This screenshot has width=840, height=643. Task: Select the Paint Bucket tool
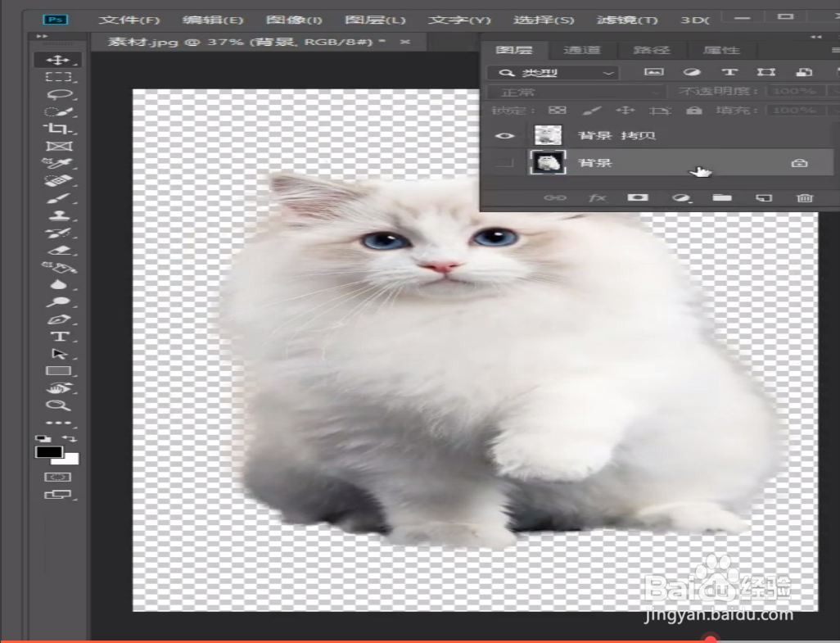(58, 267)
